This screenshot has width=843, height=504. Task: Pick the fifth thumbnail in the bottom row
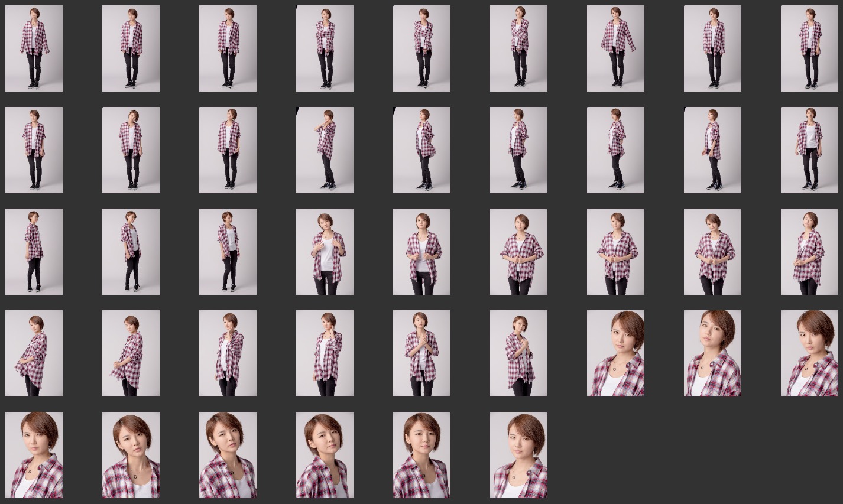421,455
